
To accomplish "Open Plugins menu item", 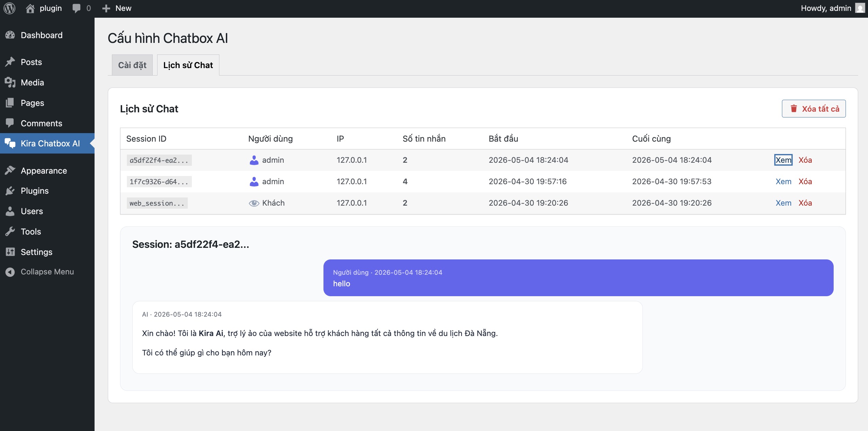I will (x=47, y=191).
